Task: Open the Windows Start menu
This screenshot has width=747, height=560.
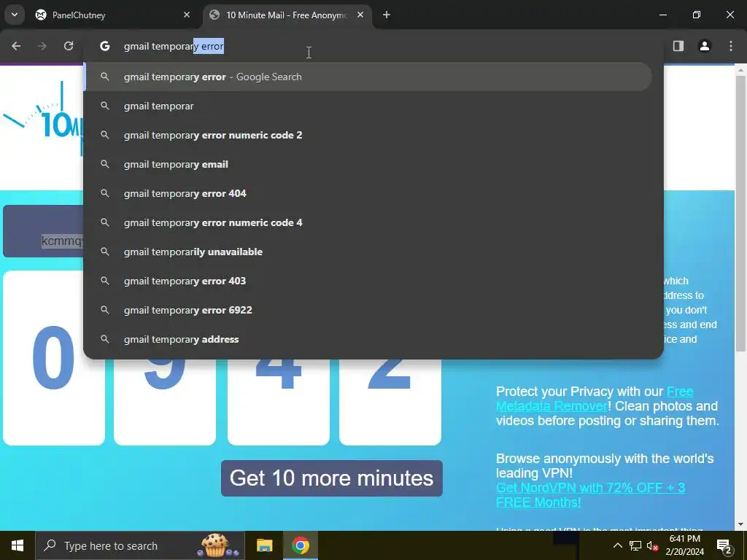Action: click(18, 545)
